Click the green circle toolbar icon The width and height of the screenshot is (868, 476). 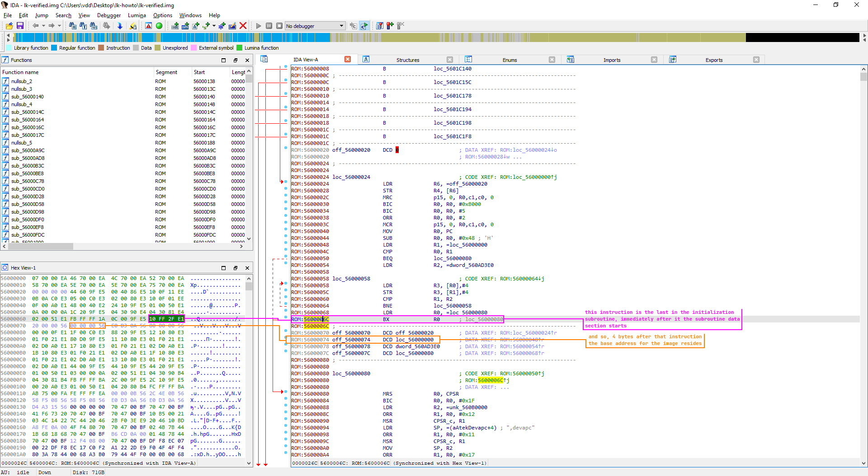[159, 26]
